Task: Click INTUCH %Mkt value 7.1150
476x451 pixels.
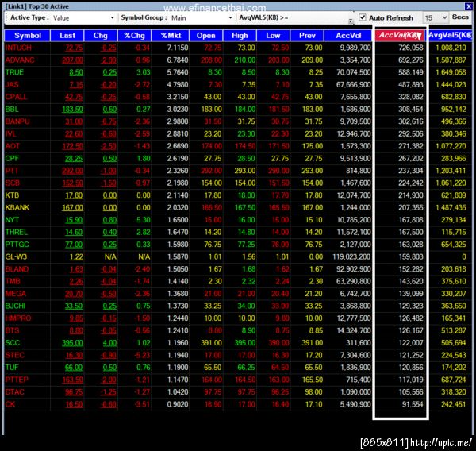Action: pos(178,48)
